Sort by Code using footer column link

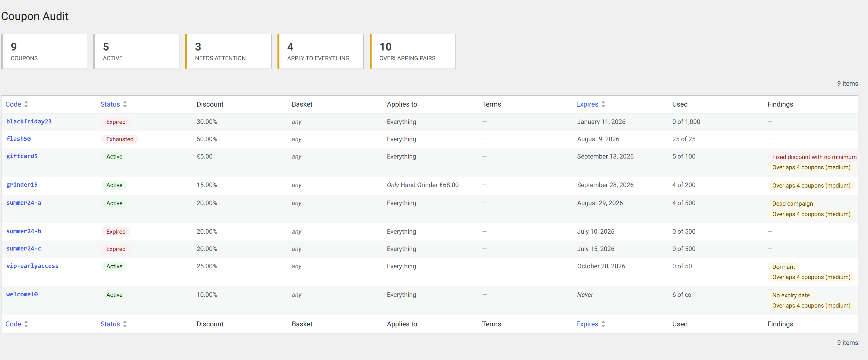13,324
